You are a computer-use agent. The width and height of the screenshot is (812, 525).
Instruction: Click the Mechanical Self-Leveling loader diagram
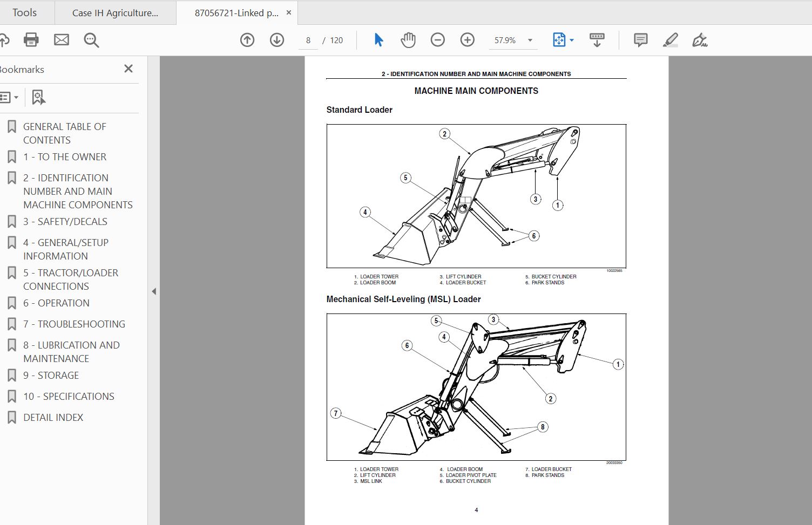[x=476, y=387]
